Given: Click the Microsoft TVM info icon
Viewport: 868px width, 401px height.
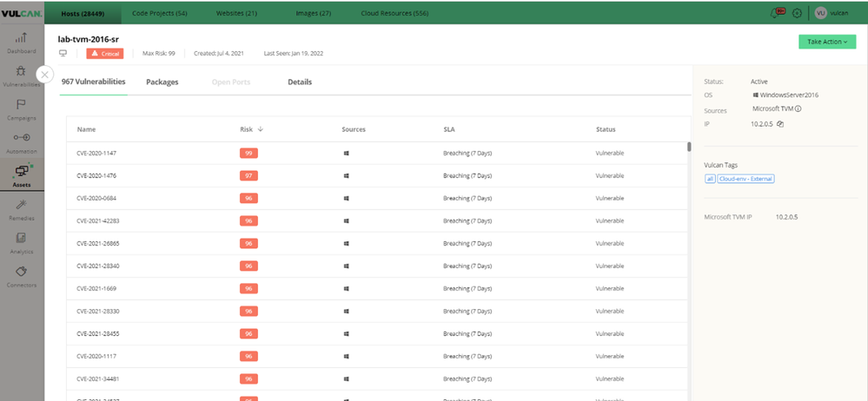Looking at the screenshot, I should click(798, 108).
